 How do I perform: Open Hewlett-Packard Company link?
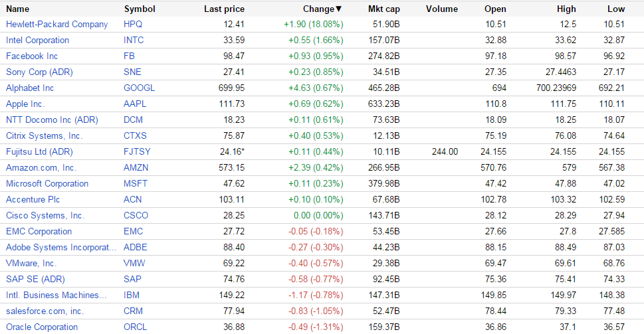click(56, 25)
